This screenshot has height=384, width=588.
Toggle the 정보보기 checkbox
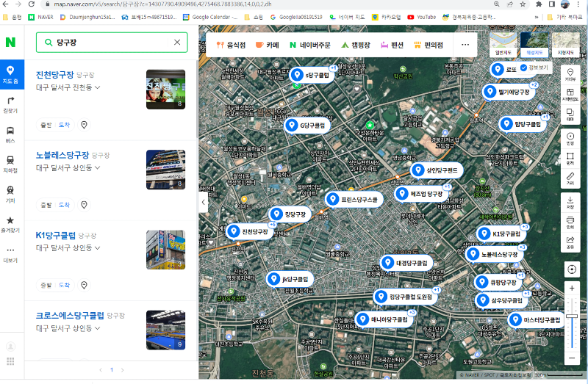523,68
